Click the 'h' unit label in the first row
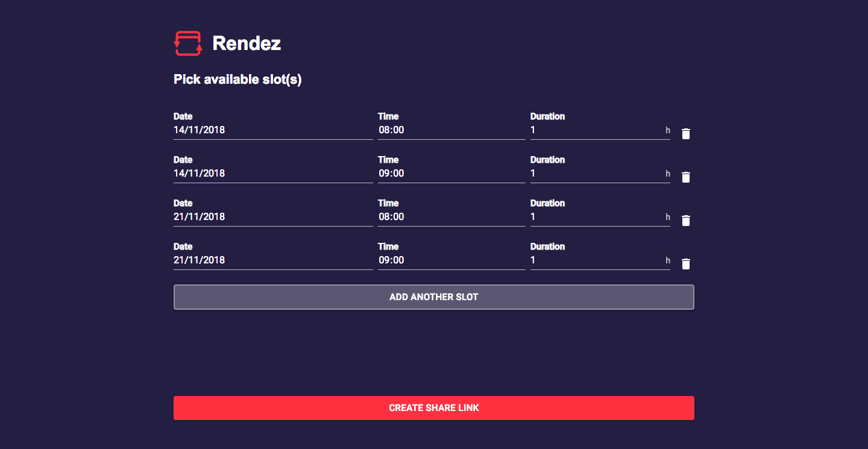 668,130
